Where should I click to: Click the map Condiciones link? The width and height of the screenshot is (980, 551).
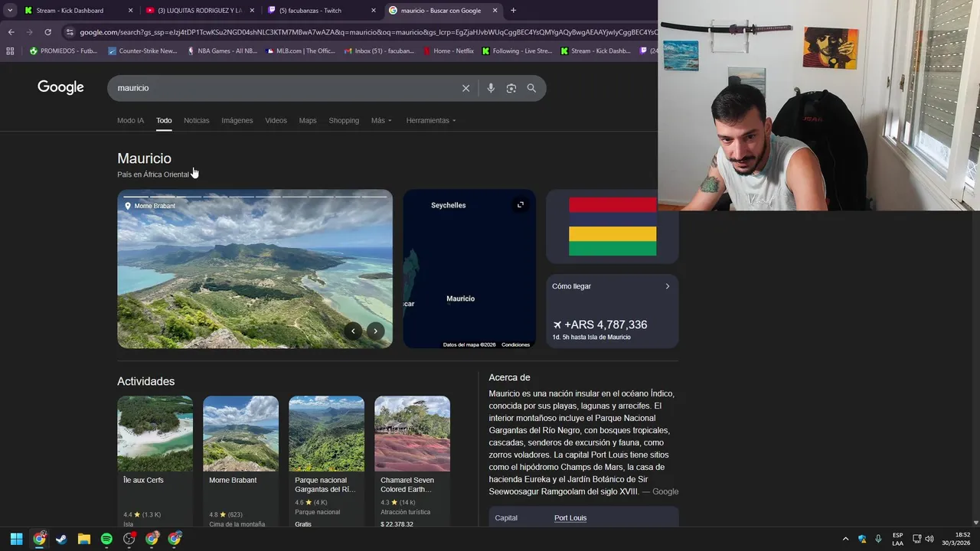[515, 344]
